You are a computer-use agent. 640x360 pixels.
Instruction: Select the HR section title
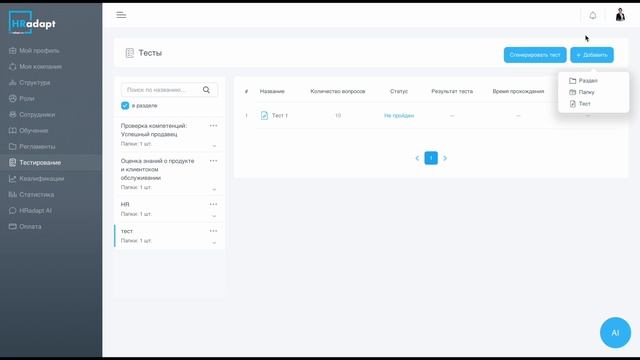(125, 204)
